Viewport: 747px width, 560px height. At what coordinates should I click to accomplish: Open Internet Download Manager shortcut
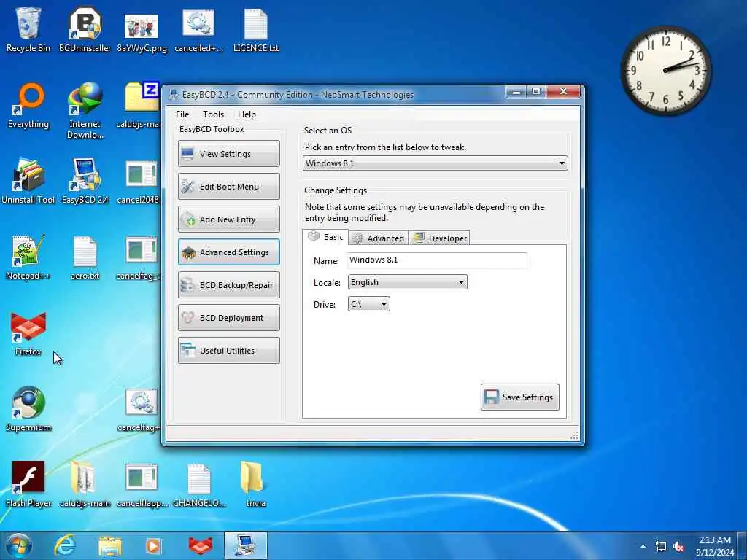85,111
